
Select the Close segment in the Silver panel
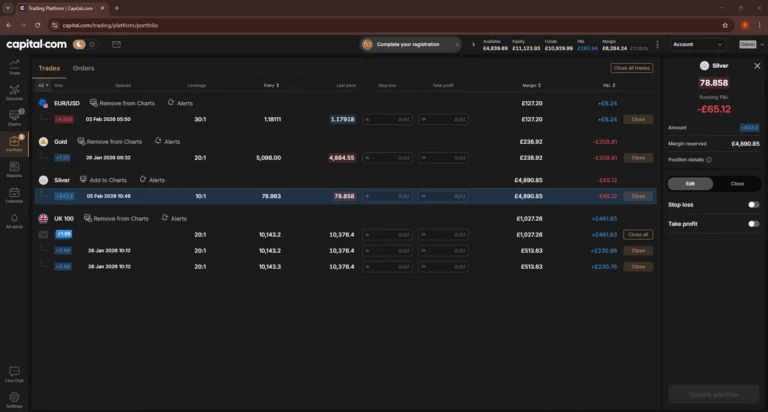click(737, 184)
